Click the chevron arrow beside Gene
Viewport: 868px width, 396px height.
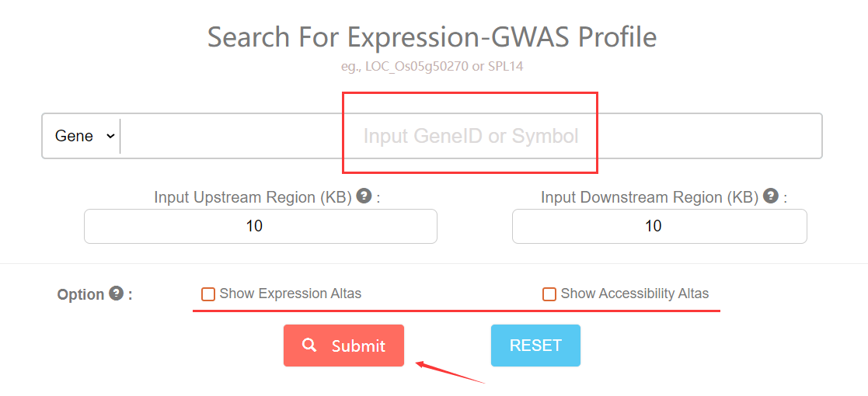110,136
